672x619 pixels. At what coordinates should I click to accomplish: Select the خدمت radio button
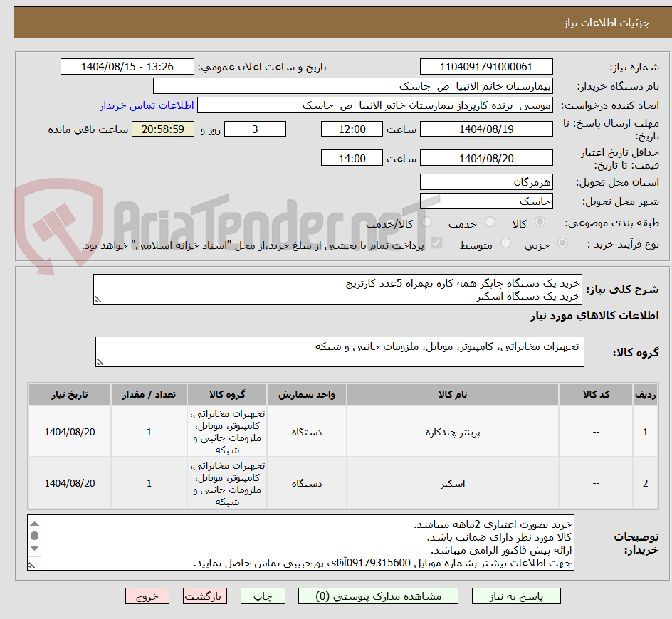[x=490, y=221]
